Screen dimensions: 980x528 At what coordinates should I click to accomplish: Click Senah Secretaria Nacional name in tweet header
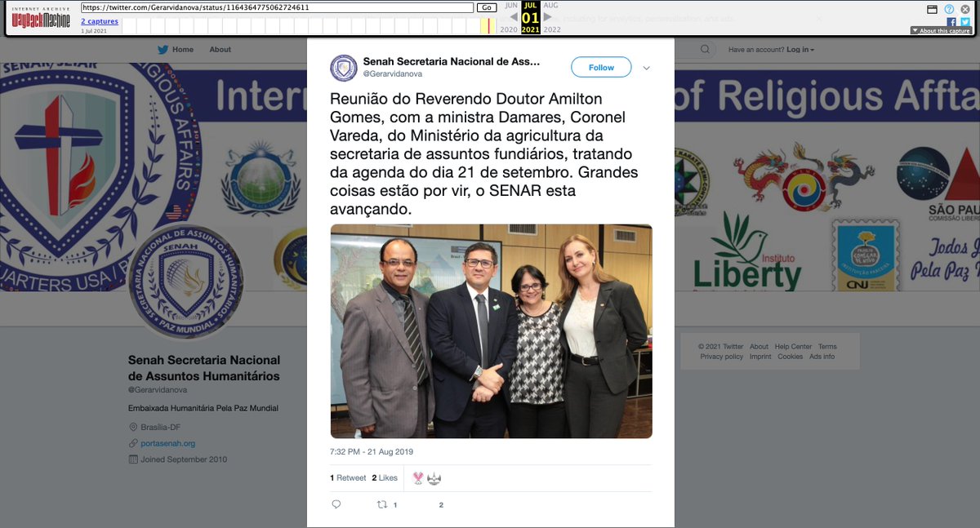coord(452,61)
